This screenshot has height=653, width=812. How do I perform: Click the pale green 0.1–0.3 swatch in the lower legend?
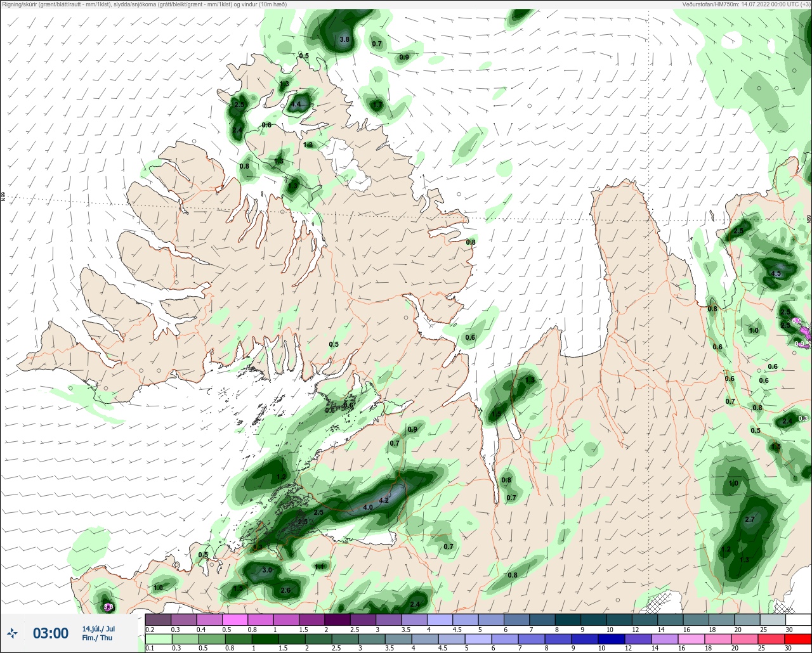tap(158, 638)
